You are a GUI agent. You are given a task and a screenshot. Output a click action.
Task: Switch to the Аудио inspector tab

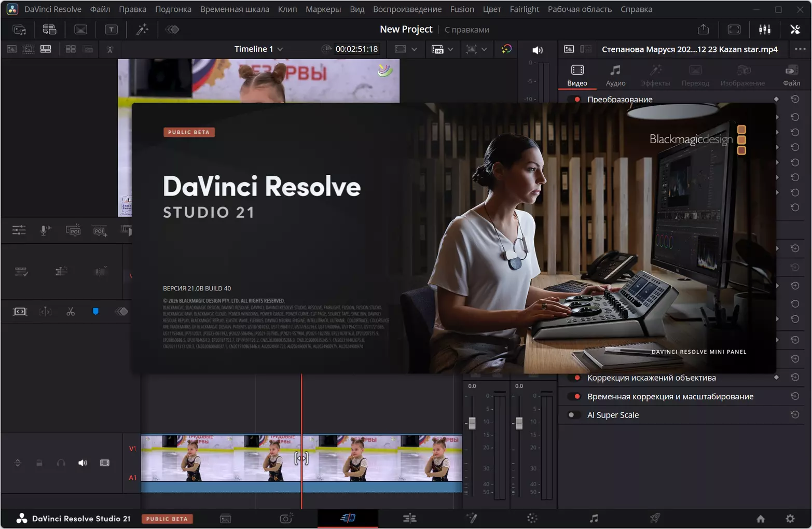[615, 75]
